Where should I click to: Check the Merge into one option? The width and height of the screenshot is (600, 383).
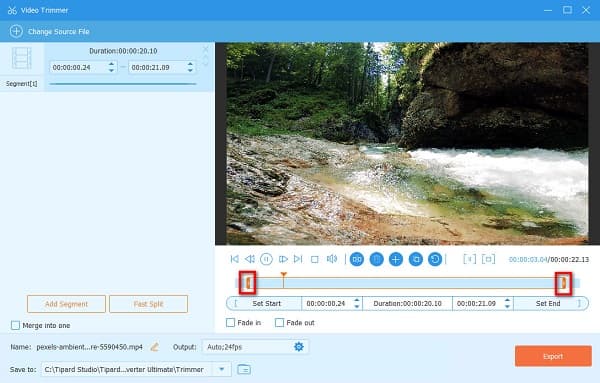pyautogui.click(x=15, y=325)
